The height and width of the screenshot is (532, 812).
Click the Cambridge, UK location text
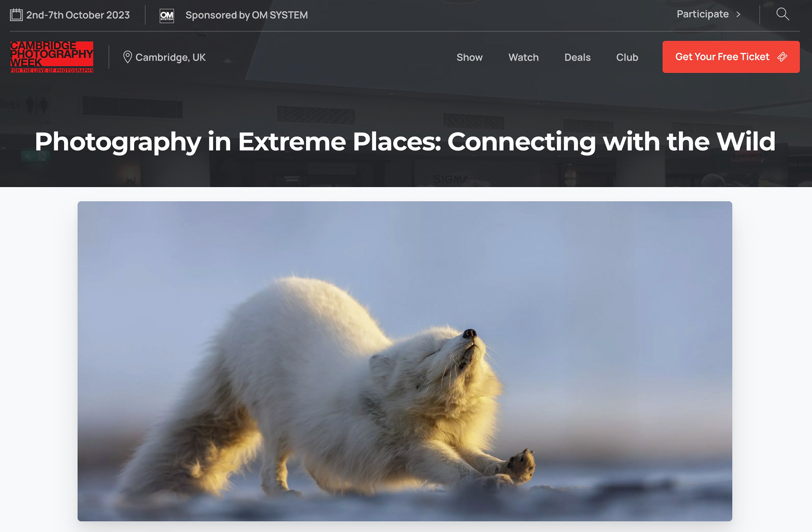click(x=170, y=57)
